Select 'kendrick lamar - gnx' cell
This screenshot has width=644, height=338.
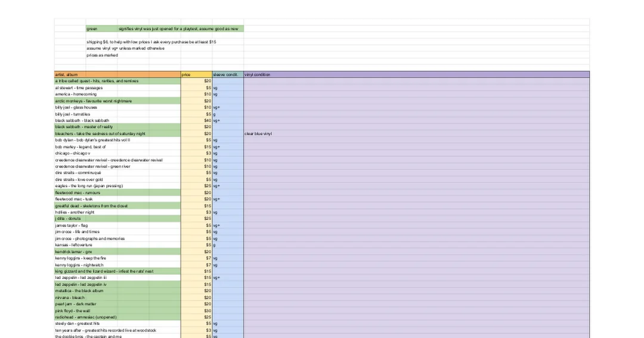click(x=117, y=252)
